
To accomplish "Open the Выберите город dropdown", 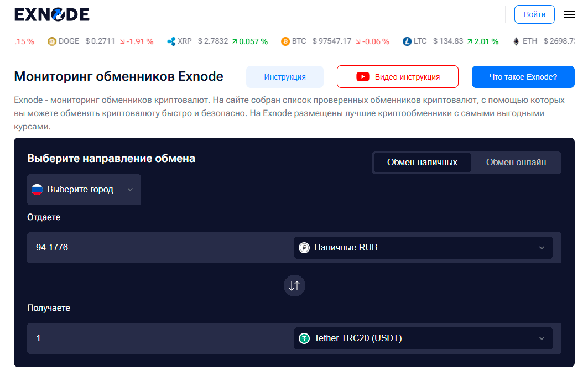I will pos(84,189).
